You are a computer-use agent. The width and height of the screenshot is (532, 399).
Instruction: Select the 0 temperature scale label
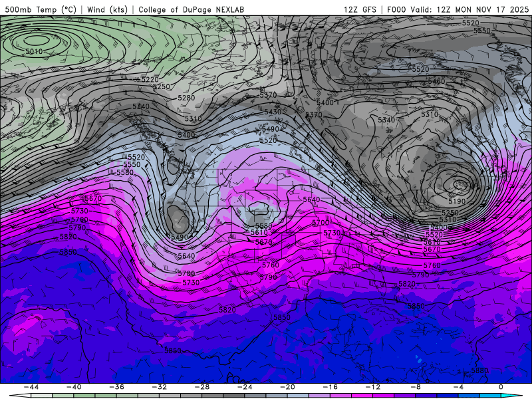(x=501, y=387)
